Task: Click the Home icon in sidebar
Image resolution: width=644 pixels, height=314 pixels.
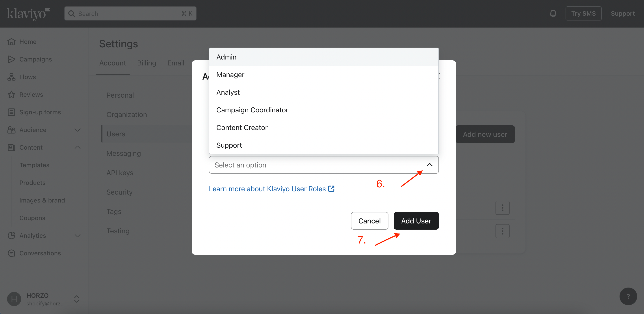Action: click(11, 42)
